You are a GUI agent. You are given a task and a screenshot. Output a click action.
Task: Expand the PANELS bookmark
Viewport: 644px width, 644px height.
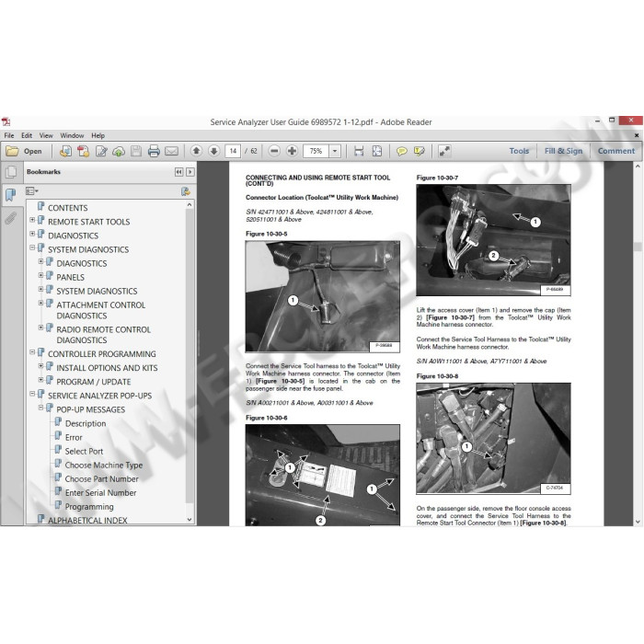pos(40,276)
